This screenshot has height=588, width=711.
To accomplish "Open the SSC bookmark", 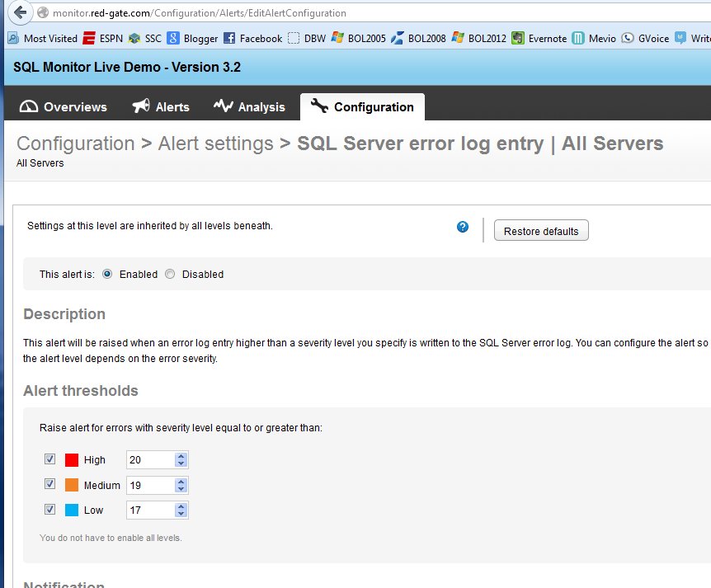I will [x=144, y=39].
